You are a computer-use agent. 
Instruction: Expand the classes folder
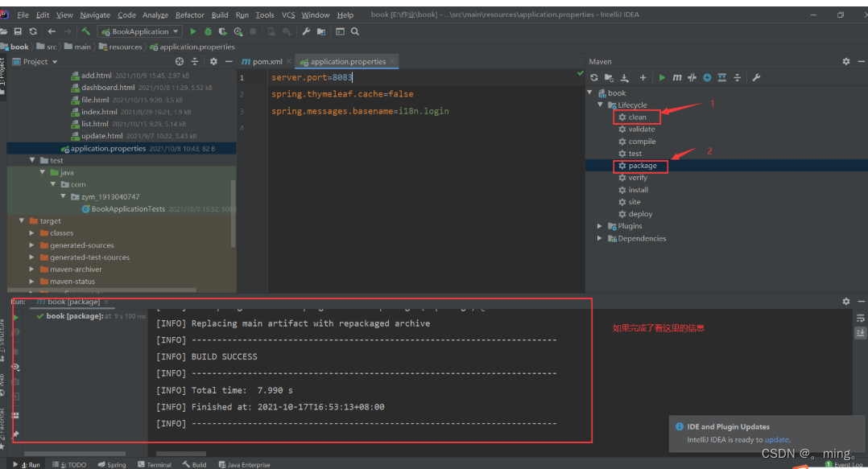tap(31, 232)
